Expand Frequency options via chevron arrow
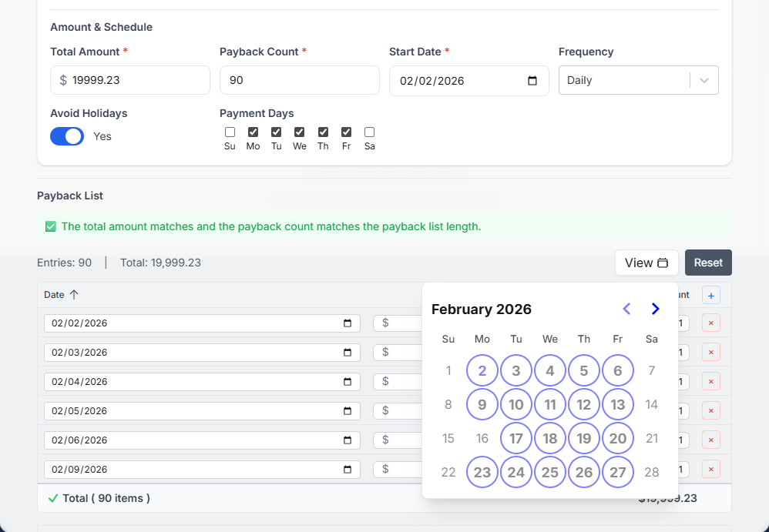The height and width of the screenshot is (532, 769). pyautogui.click(x=704, y=80)
